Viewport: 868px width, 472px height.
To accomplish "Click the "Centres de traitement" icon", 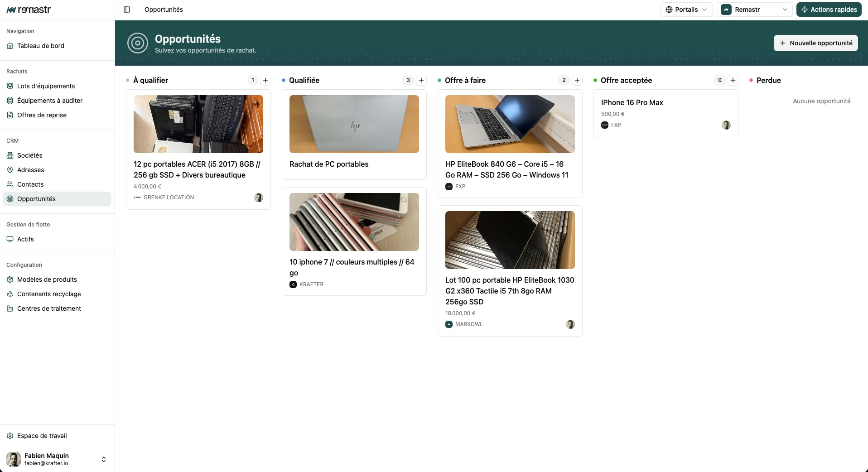I will point(10,308).
